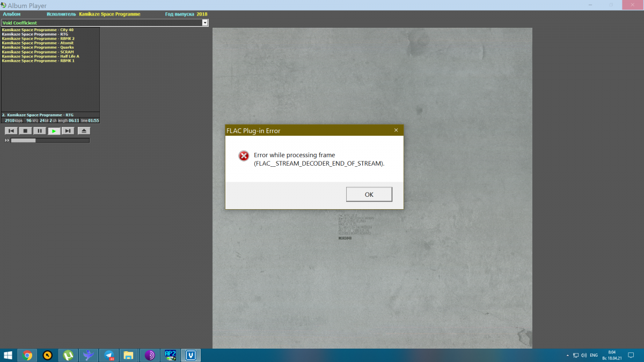The image size is (644, 362).
Task: Open the purple Tor Browser taskbar icon
Action: 150,355
